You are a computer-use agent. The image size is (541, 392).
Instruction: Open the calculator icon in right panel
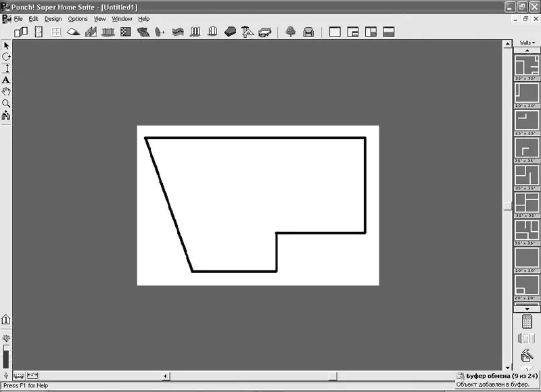coord(526,321)
